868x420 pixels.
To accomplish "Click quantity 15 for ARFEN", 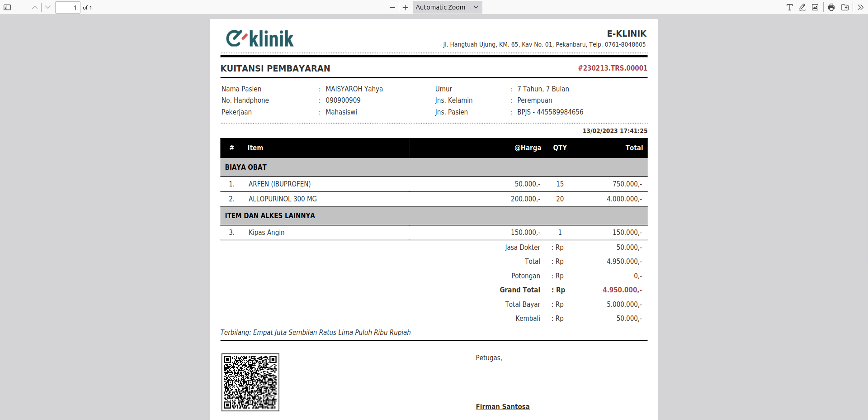I will pyautogui.click(x=560, y=184).
